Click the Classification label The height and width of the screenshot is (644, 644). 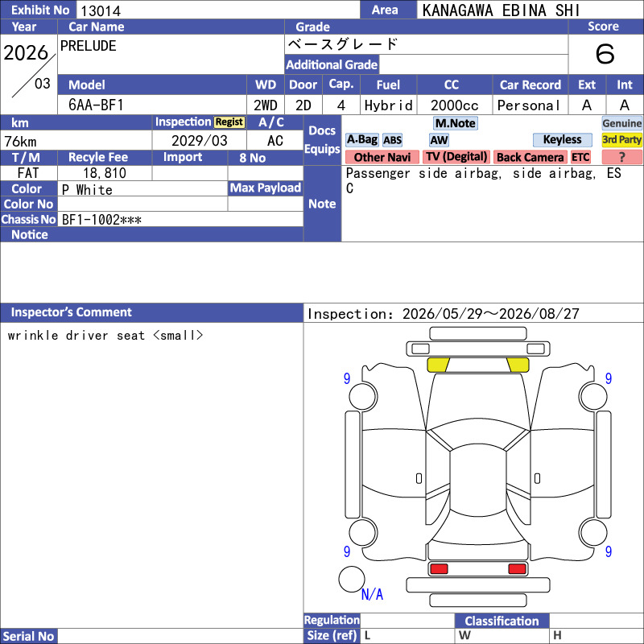tap(502, 621)
